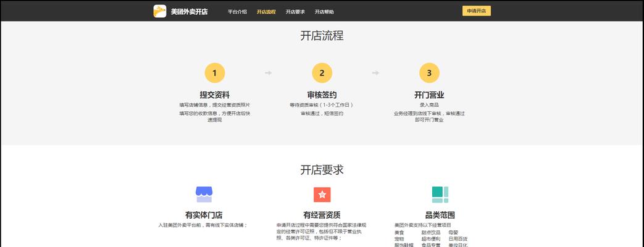This screenshot has height=247, width=644.
Task: Click the 有经营资质 heading
Action: click(322, 215)
